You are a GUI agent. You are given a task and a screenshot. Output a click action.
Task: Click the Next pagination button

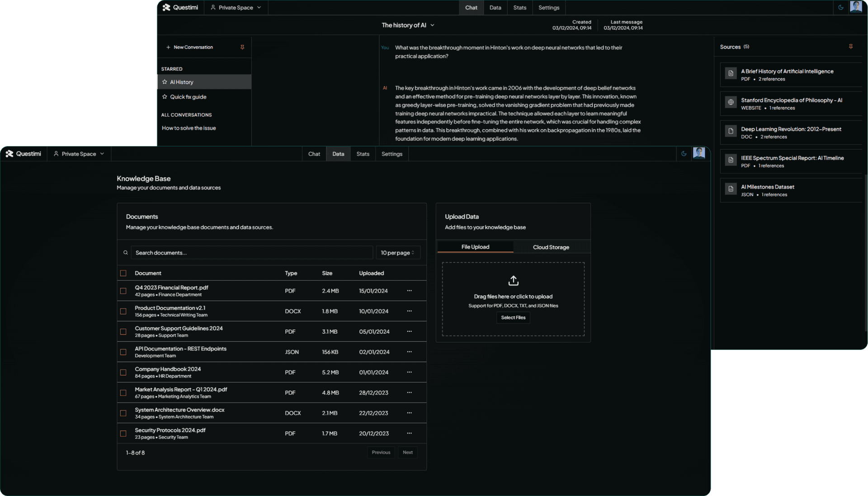pyautogui.click(x=407, y=452)
